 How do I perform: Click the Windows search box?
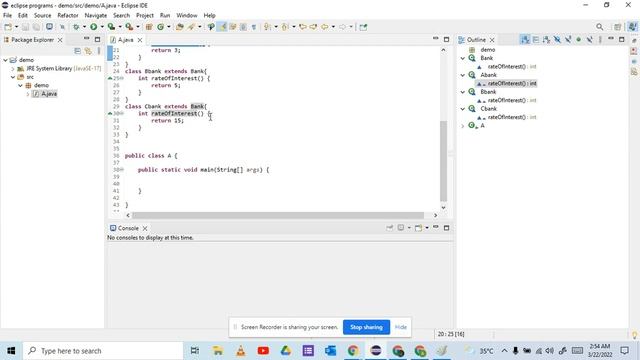tap(103, 351)
